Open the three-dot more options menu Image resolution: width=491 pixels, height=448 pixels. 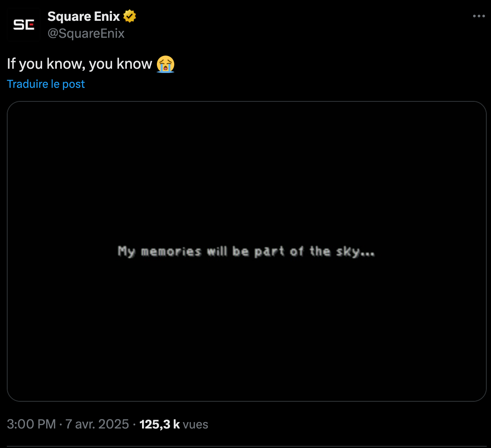pyautogui.click(x=479, y=16)
